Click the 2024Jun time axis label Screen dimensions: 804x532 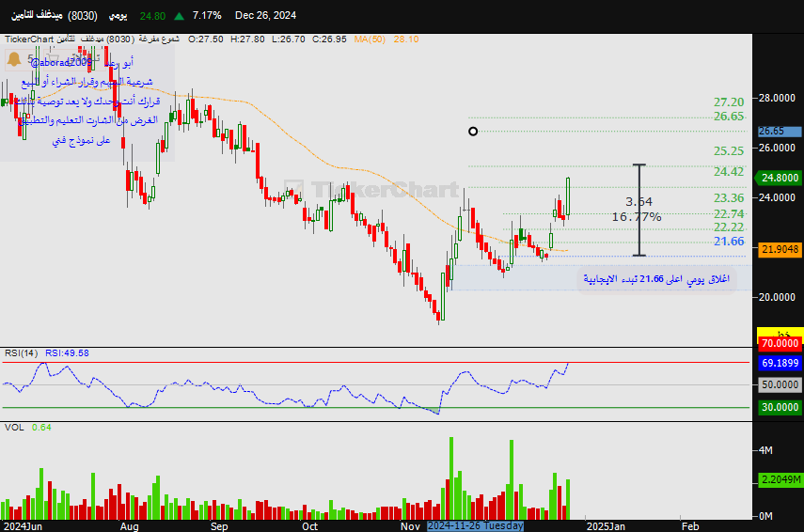pyautogui.click(x=24, y=526)
